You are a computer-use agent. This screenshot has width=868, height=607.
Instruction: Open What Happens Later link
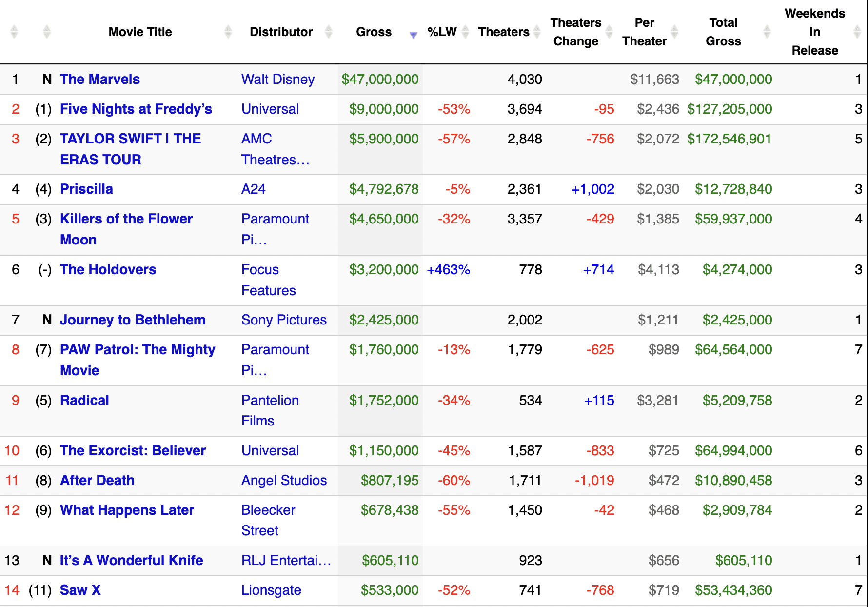(127, 510)
